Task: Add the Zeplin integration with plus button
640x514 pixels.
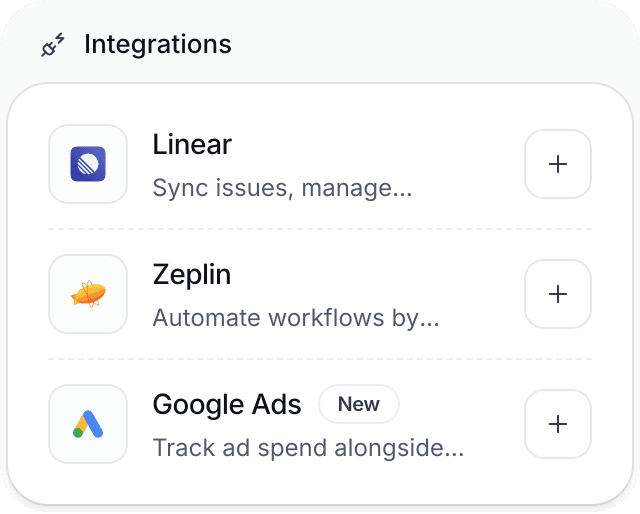Action: [x=558, y=294]
